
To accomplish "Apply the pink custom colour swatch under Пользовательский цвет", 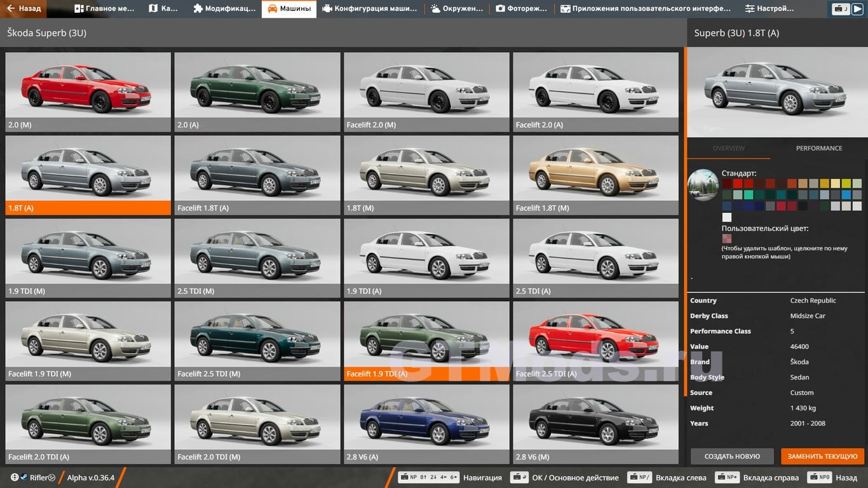I will pos(727,239).
